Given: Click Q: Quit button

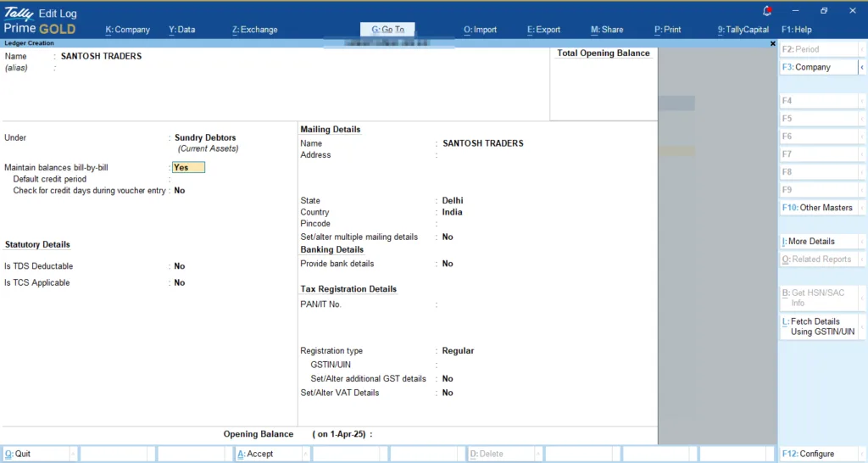Looking at the screenshot, I should coord(36,454).
